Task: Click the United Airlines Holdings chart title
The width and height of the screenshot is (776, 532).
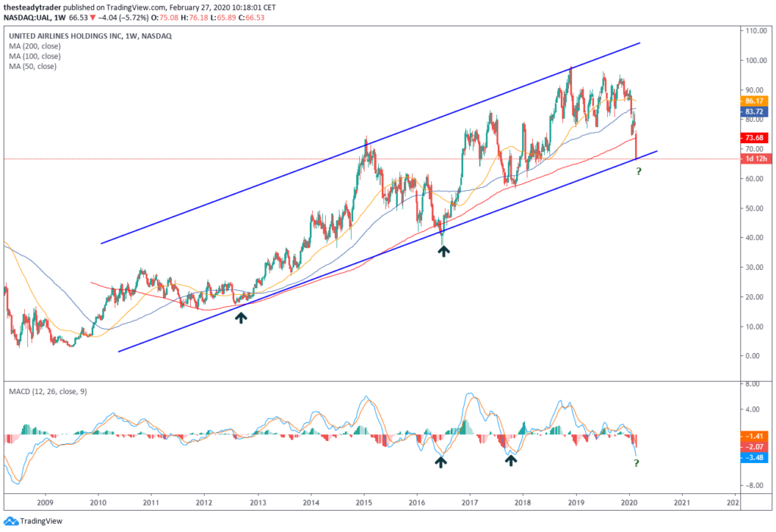Action: click(90, 36)
